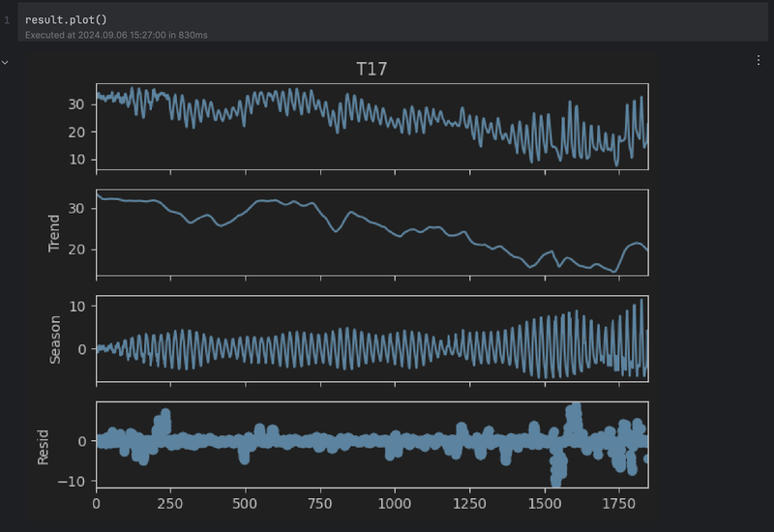Click the Season y-axis label

point(55,340)
